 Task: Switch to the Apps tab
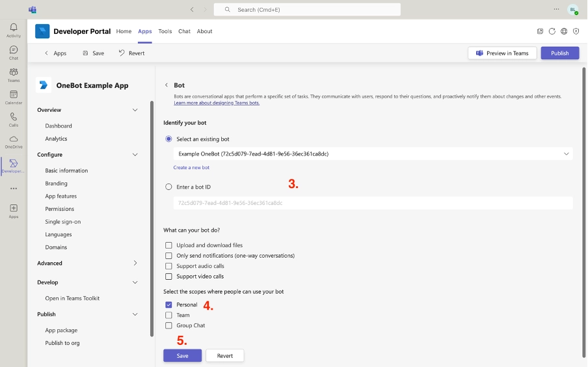point(145,31)
